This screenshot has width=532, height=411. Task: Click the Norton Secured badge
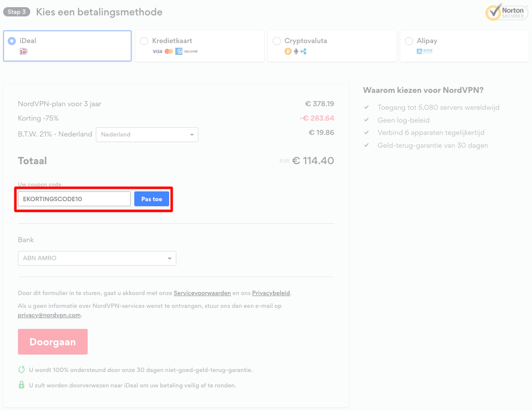(x=505, y=12)
